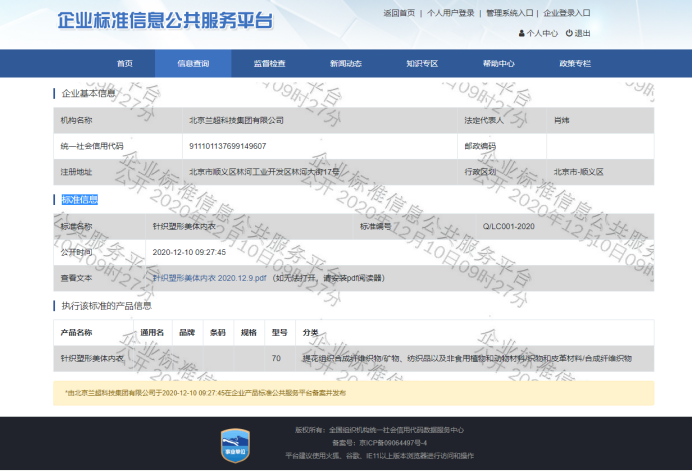Click model value 70 in product row
This screenshot has width=692, height=474.
coord(276,358)
